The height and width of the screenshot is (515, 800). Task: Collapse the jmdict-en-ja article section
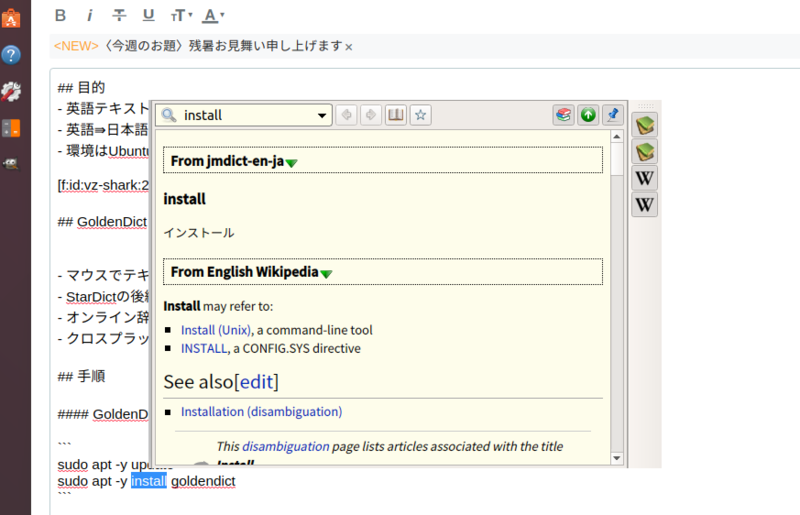291,163
